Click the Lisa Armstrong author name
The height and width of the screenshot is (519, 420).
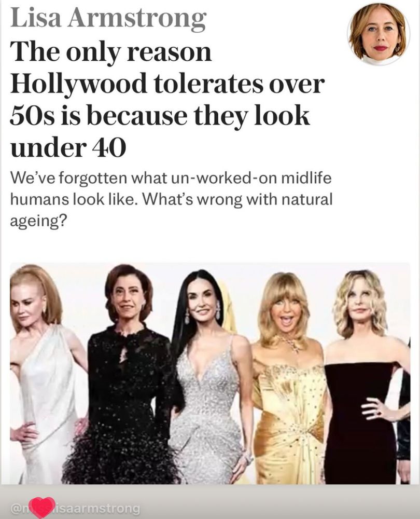108,18
